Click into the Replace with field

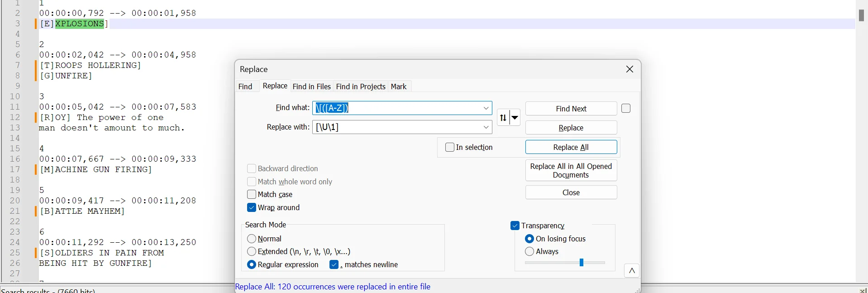pyautogui.click(x=398, y=127)
